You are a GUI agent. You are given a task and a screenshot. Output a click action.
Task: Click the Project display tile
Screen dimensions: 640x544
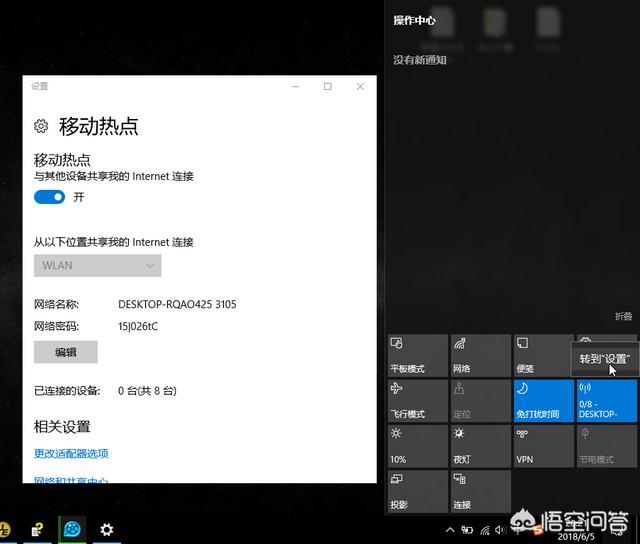417,492
